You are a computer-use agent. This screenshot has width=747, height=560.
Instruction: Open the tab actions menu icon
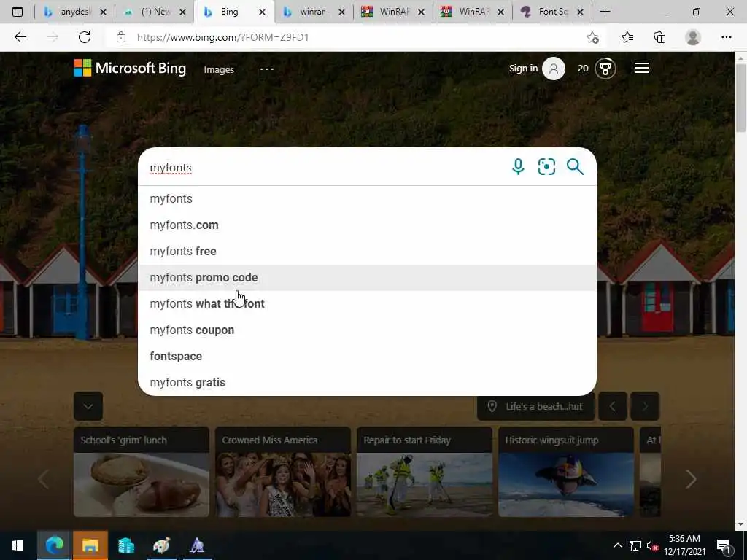[18, 12]
